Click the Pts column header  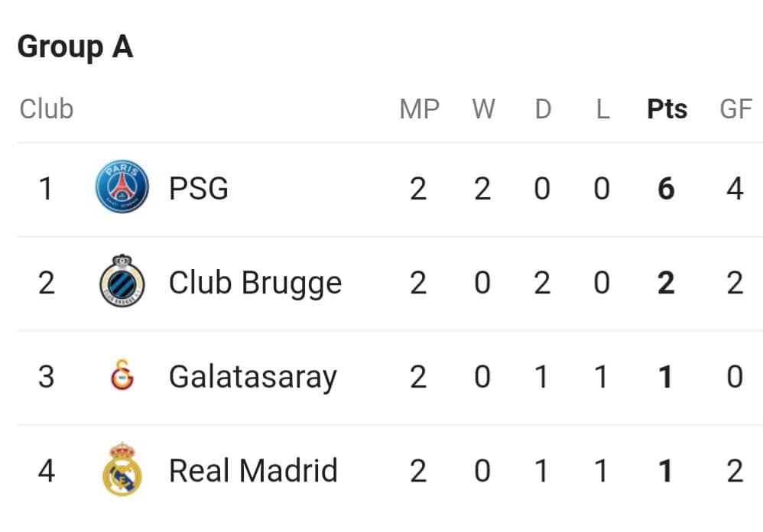[667, 109]
